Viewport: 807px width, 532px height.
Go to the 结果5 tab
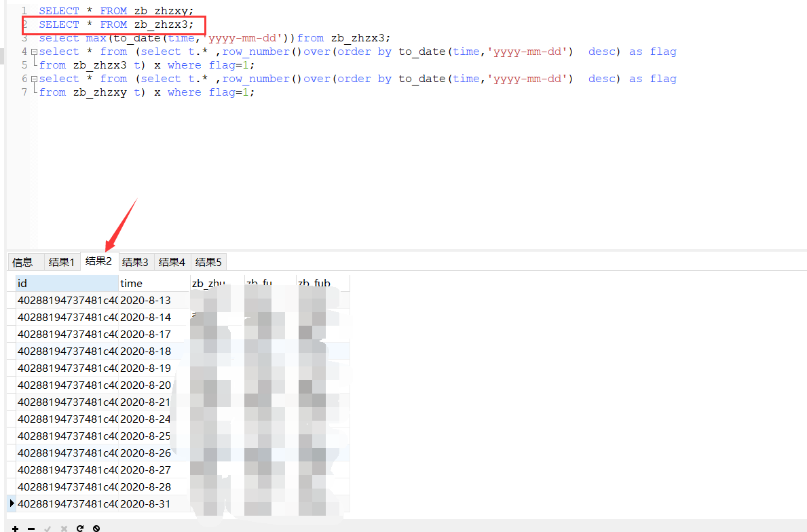click(208, 263)
